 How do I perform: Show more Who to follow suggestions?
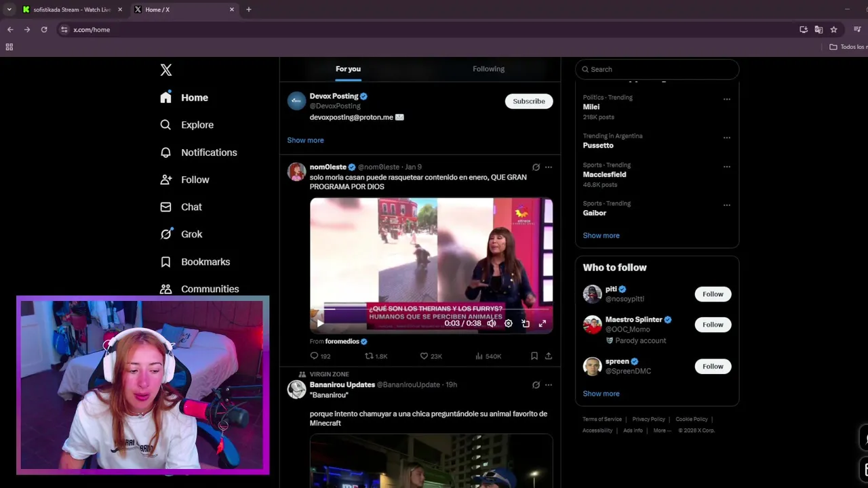click(601, 394)
